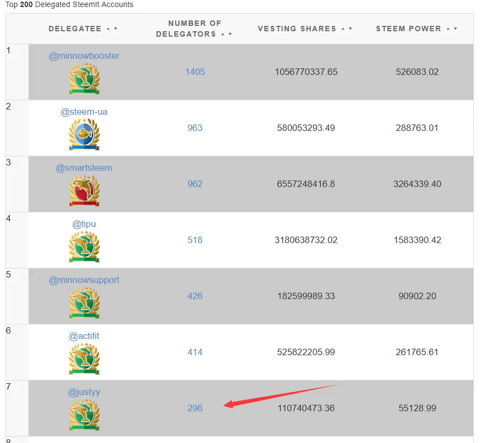The height and width of the screenshot is (443, 504).
Task: Open the @actifit account link
Action: [84, 336]
